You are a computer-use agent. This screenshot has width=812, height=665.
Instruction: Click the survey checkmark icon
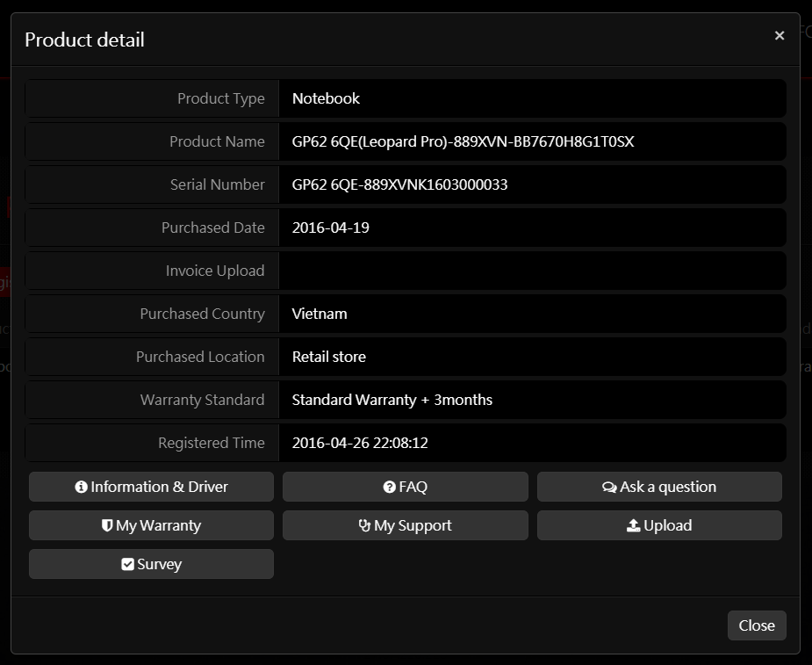(127, 564)
